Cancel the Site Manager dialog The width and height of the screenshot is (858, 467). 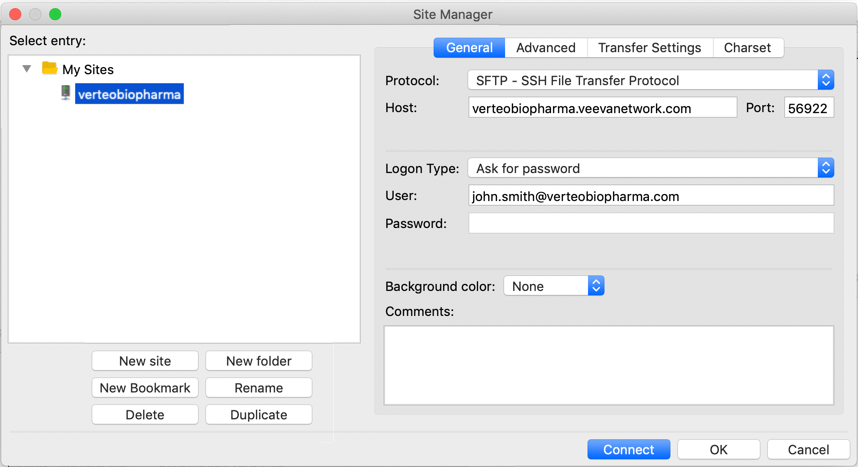click(x=807, y=449)
